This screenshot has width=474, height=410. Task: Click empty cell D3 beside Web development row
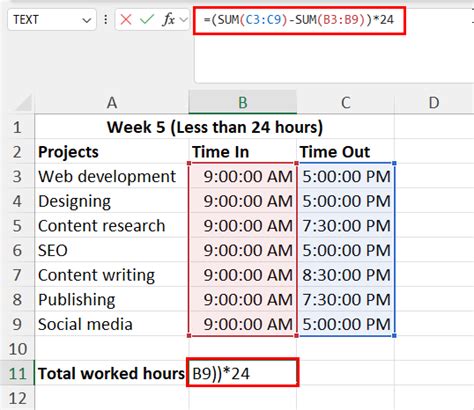coord(434,176)
